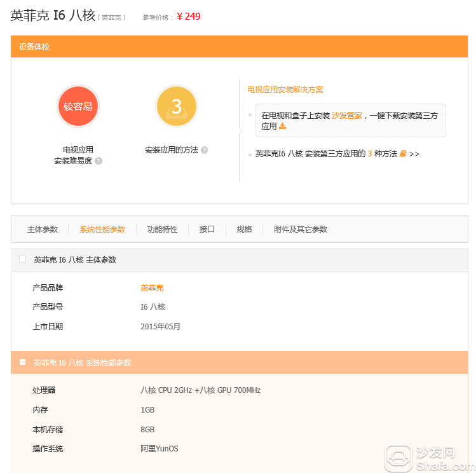Click the 参考价格 label
Image resolution: width=476 pixels, height=473 pixels.
(x=158, y=18)
